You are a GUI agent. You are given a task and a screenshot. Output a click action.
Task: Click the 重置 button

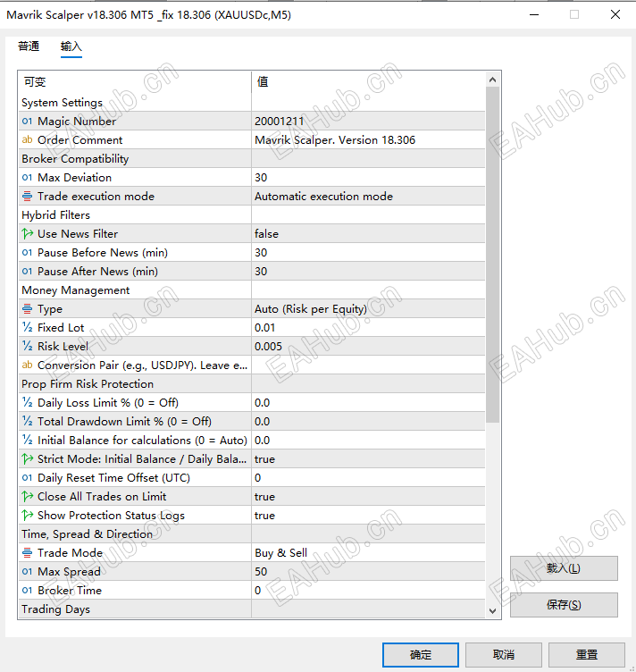point(587,654)
